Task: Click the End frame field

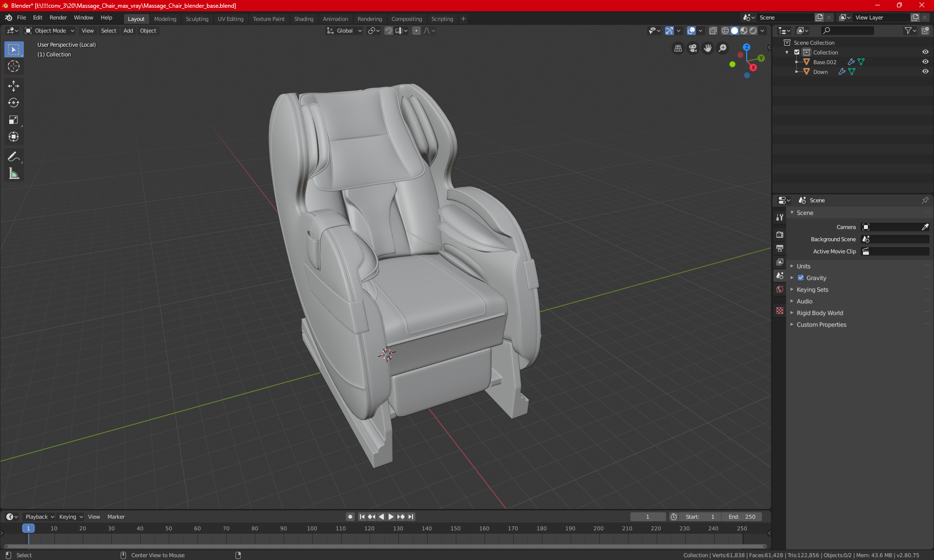Action: pyautogui.click(x=742, y=517)
